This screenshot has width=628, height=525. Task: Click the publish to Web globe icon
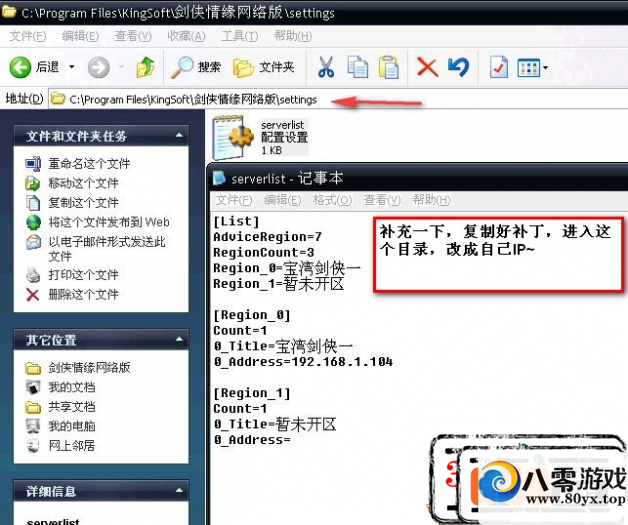pos(33,223)
